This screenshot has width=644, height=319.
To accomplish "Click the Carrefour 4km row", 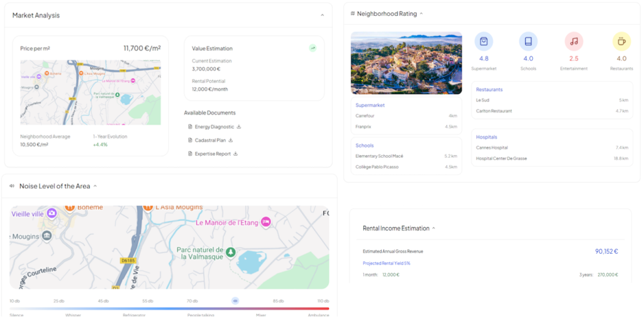I will [x=406, y=116].
